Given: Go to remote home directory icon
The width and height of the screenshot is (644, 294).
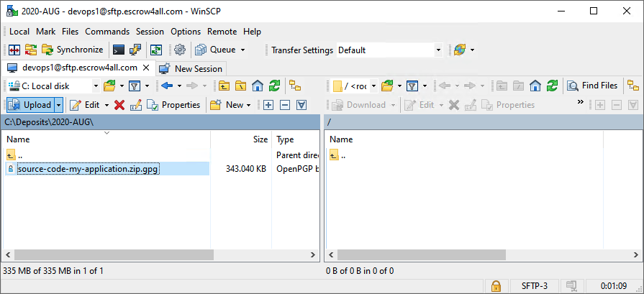Looking at the screenshot, I should [x=535, y=86].
